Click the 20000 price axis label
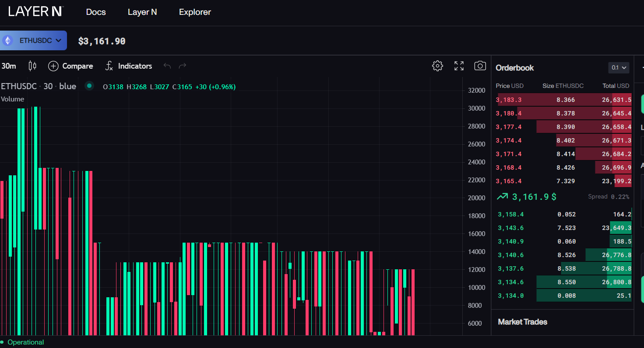Screen dimensions: 644x348 click(476, 198)
